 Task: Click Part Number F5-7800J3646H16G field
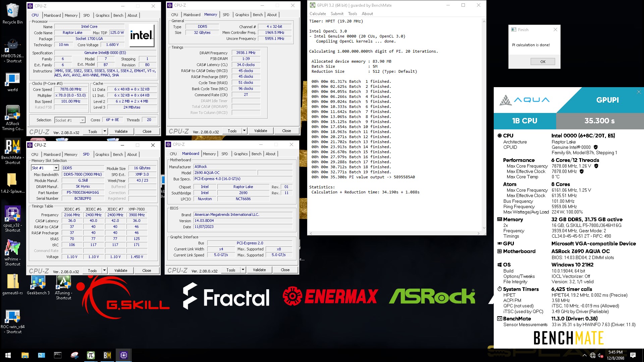(83, 193)
